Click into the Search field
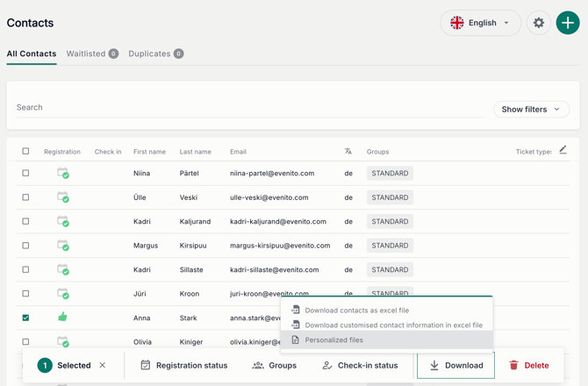 pos(250,108)
